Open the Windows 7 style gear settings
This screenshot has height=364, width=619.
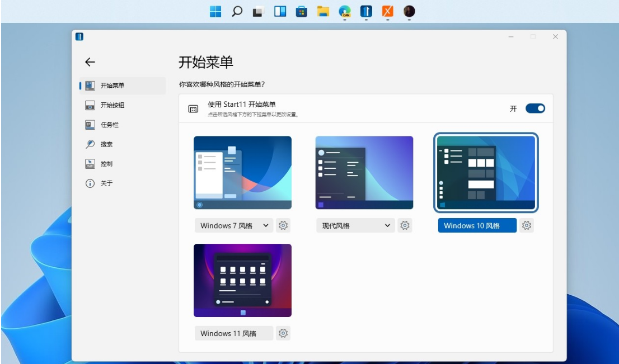tap(283, 226)
